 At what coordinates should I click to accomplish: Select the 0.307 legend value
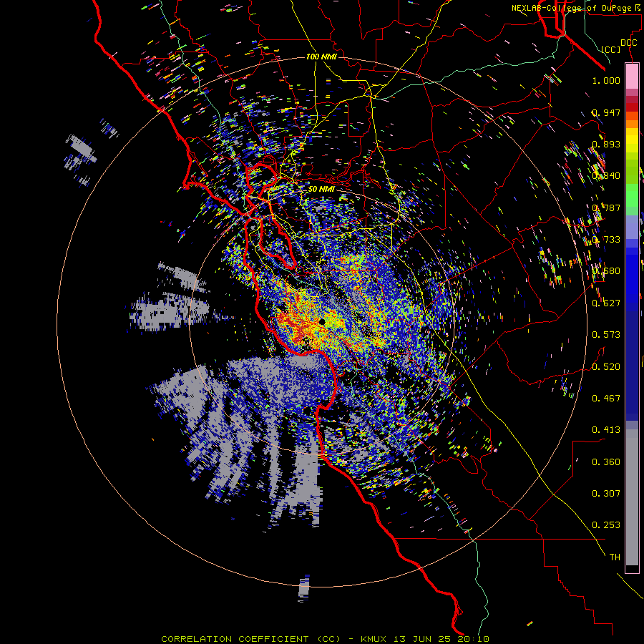pyautogui.click(x=606, y=494)
